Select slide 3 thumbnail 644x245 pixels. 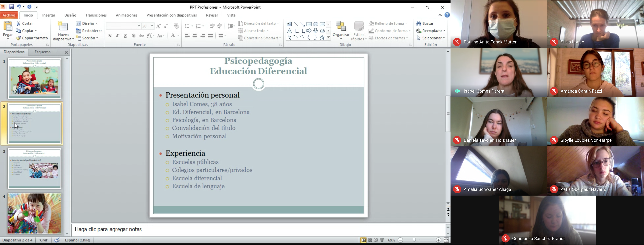coord(34,168)
